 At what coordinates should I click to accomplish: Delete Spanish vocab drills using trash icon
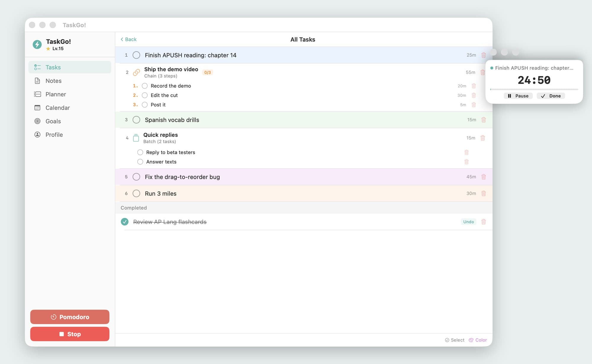click(x=483, y=120)
